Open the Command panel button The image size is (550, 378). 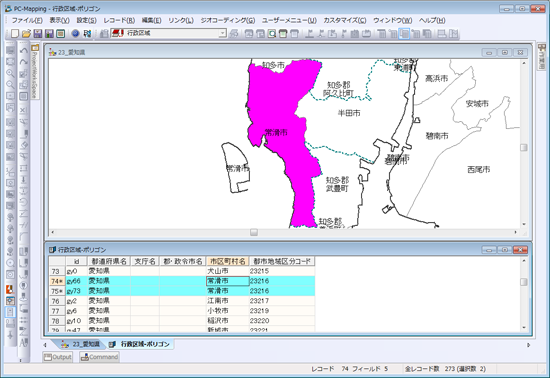[99, 357]
